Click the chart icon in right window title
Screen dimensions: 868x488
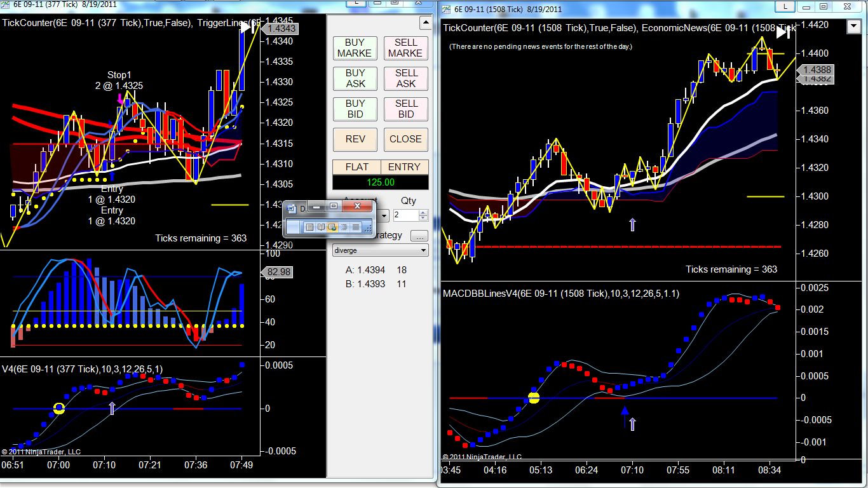447,9
